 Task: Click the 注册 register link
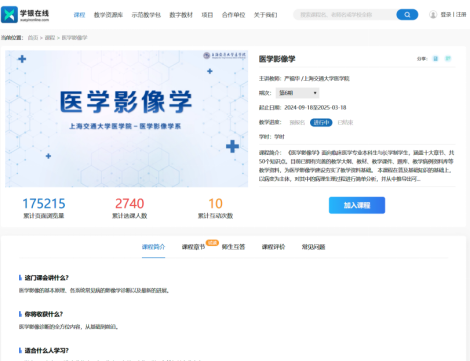[461, 15]
